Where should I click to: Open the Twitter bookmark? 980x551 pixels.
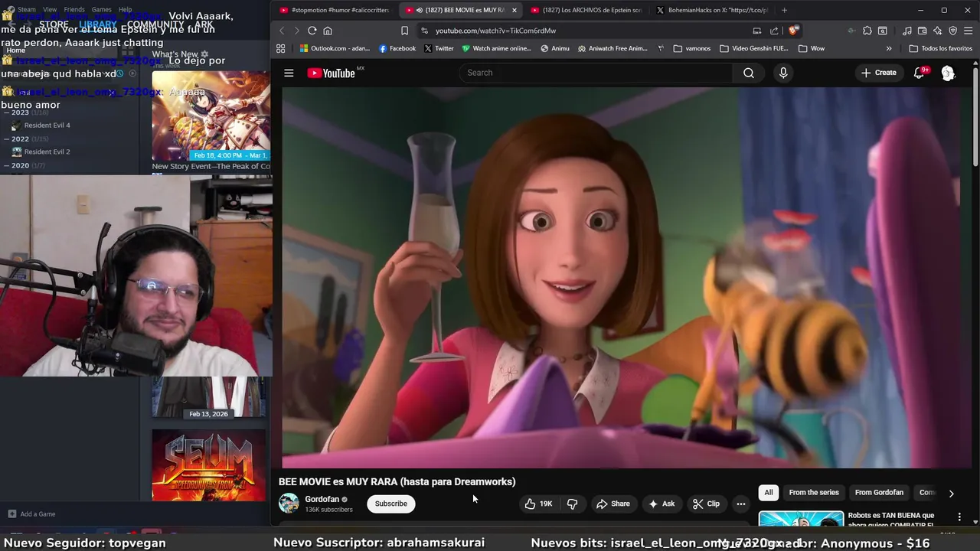click(x=439, y=48)
